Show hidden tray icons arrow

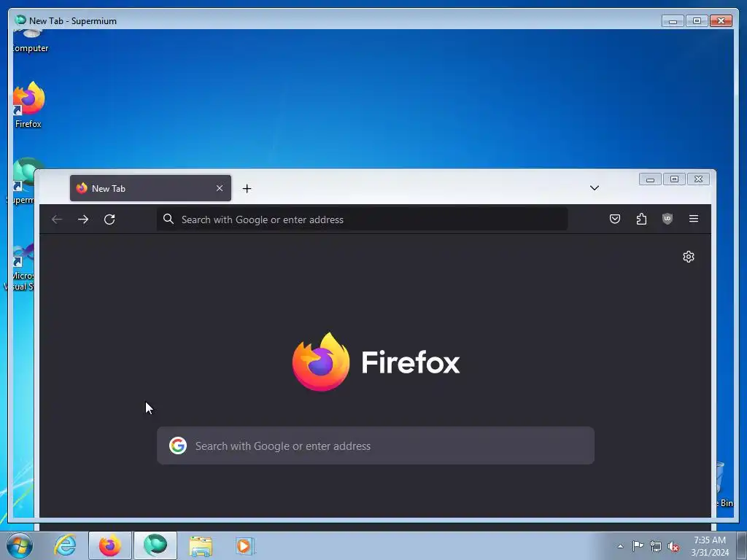[620, 547]
